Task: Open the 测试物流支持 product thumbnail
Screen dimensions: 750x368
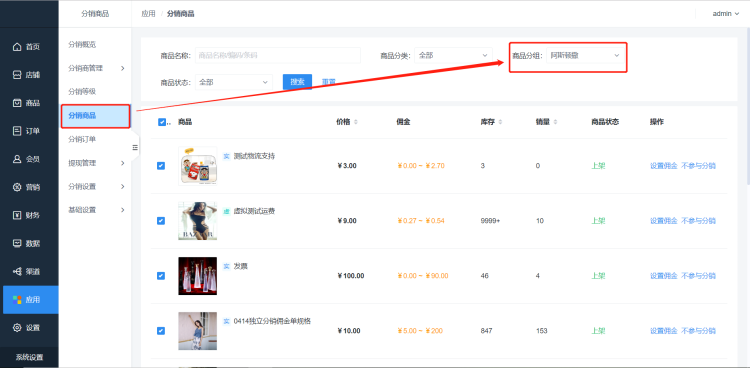Action: pyautogui.click(x=198, y=166)
